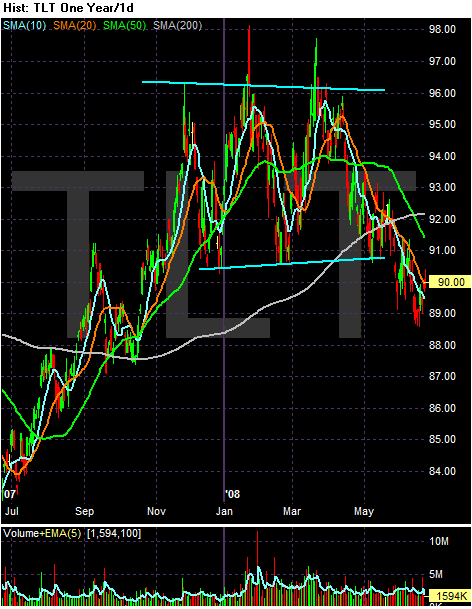Click the Sep date axis label

coord(84,511)
